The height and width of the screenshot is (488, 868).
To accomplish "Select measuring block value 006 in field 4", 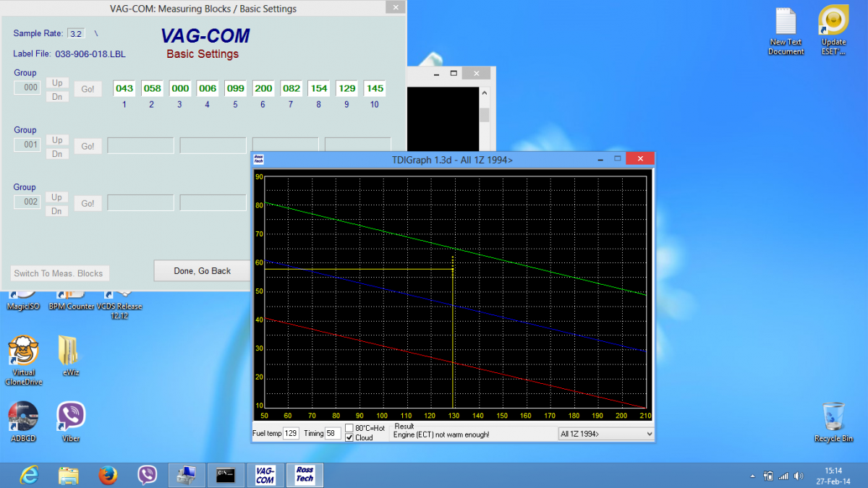I will click(208, 88).
